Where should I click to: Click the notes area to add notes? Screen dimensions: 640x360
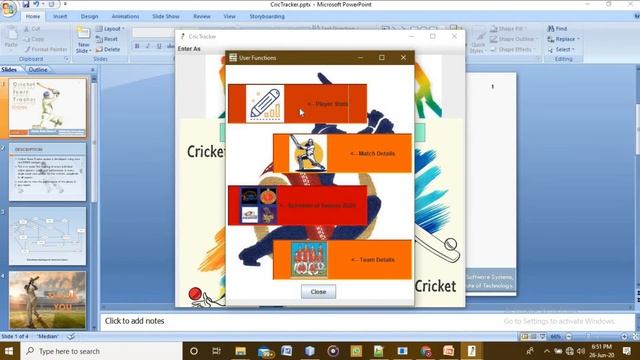(367, 321)
